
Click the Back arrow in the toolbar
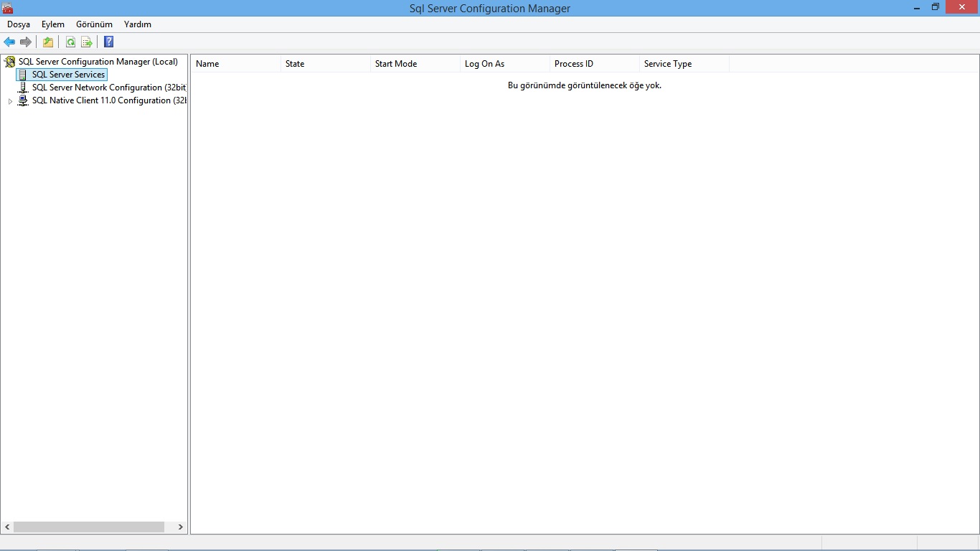coord(9,42)
